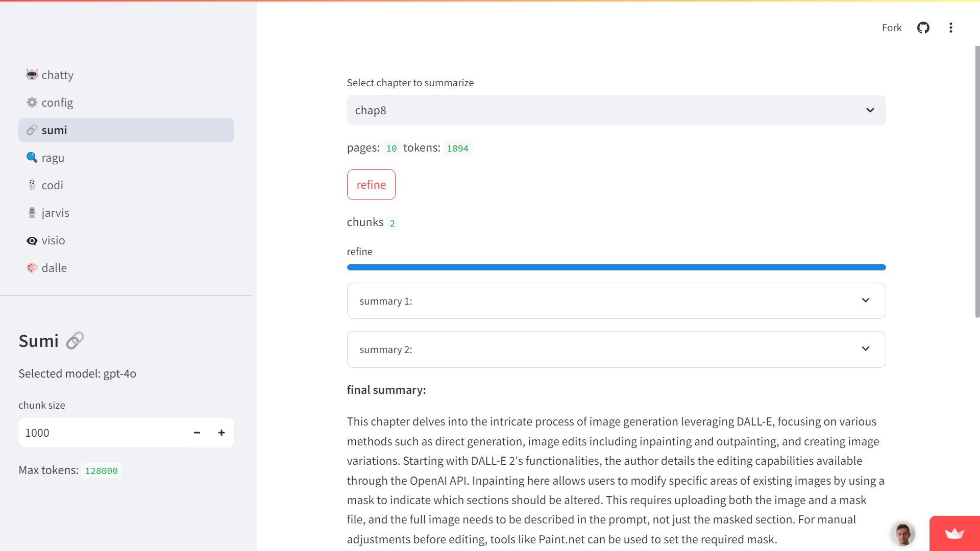Navigate to the visio page
This screenshot has width=980, height=551.
126,240
